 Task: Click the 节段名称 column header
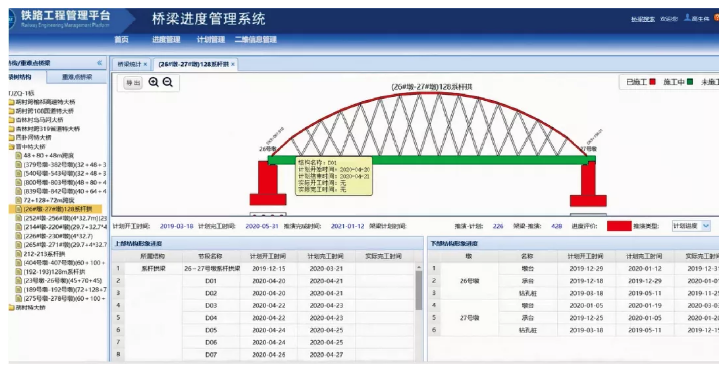point(211,256)
